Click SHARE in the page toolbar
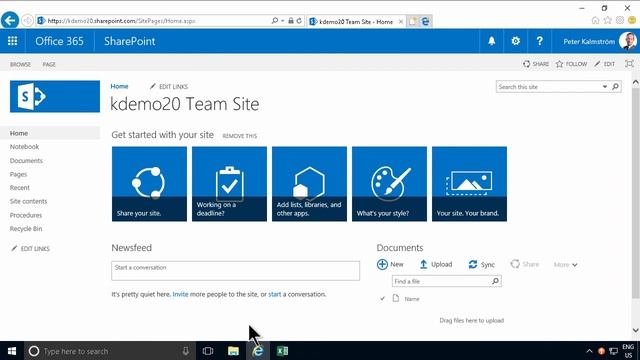The image size is (640, 360). 536,64
